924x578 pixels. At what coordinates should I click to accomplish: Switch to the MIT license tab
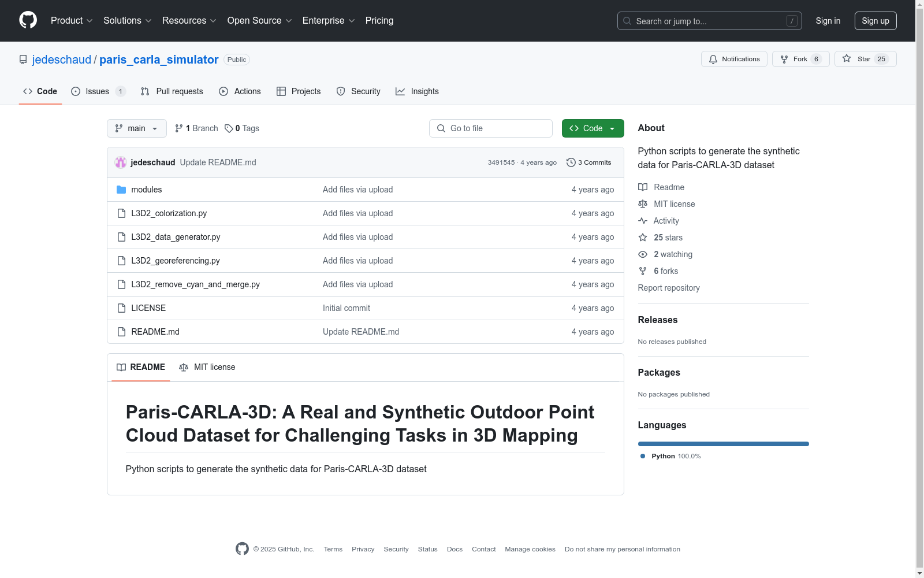pos(207,367)
